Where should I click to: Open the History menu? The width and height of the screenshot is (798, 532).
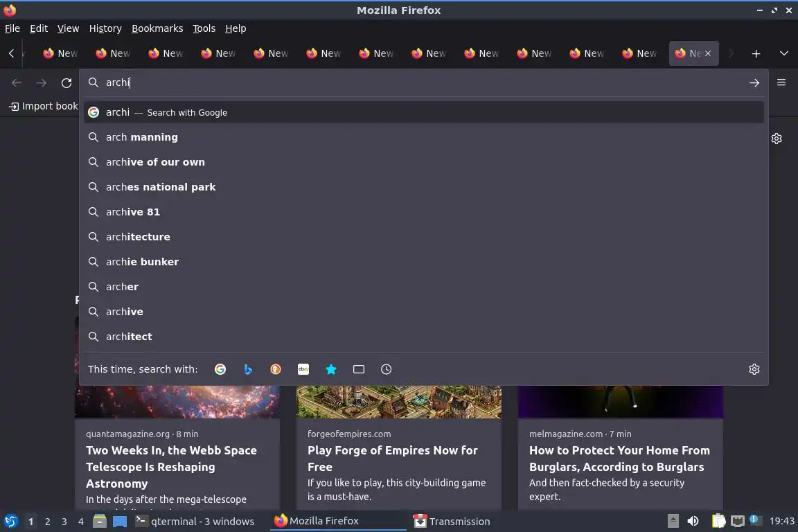click(x=105, y=28)
